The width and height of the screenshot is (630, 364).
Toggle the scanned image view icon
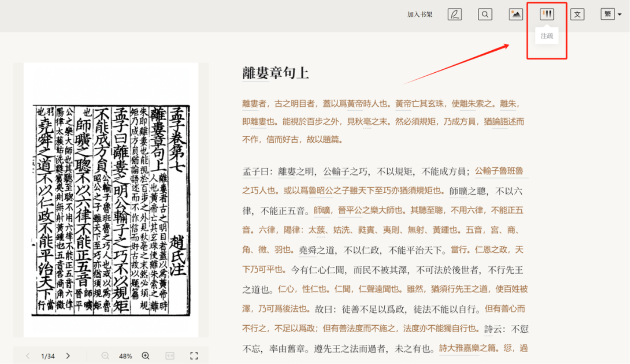[516, 14]
